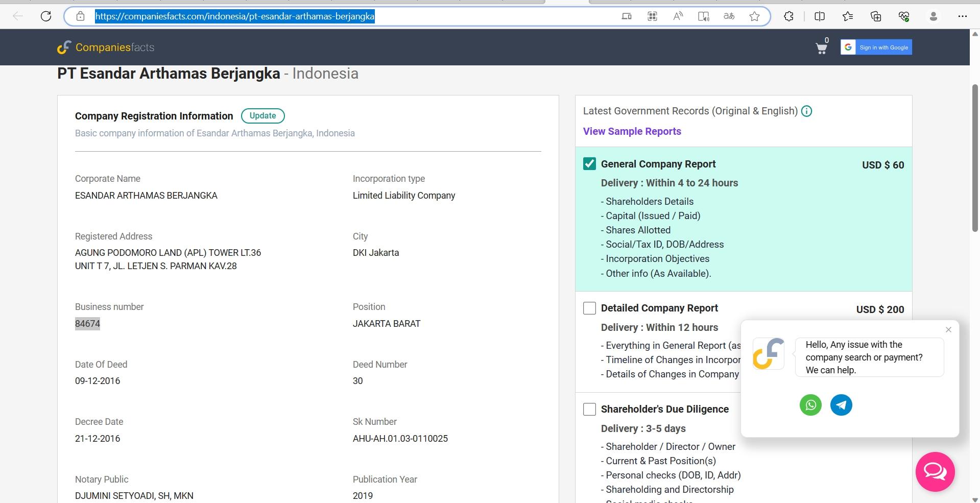Click the USD $ 60 price

tap(883, 165)
